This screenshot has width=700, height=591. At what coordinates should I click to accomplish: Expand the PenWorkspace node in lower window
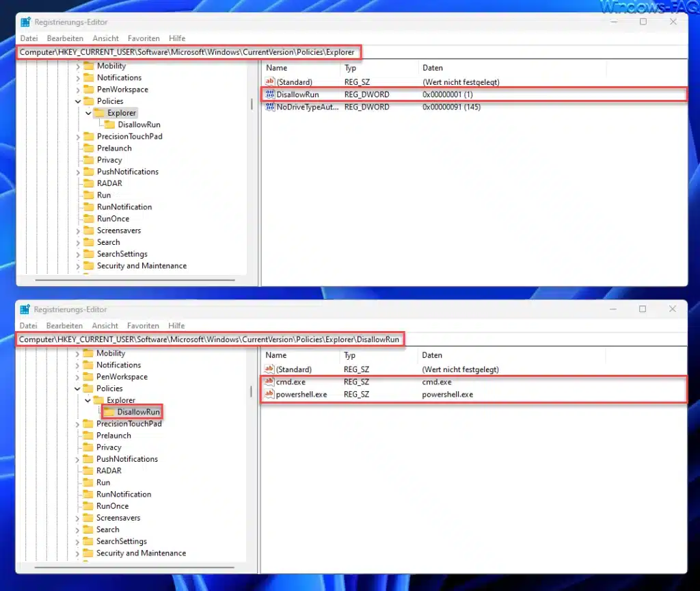[x=77, y=377]
